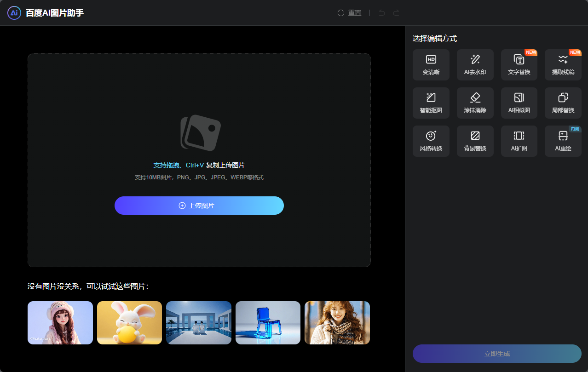Viewport: 588px width, 372px height.
Task: Select the 提取线稿 line art tool
Action: click(x=563, y=65)
